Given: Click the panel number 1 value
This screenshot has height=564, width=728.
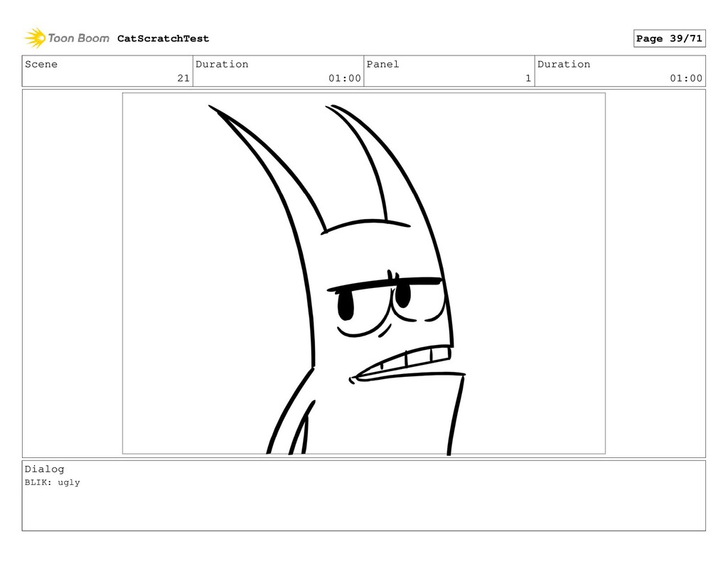Looking at the screenshot, I should click(x=528, y=78).
